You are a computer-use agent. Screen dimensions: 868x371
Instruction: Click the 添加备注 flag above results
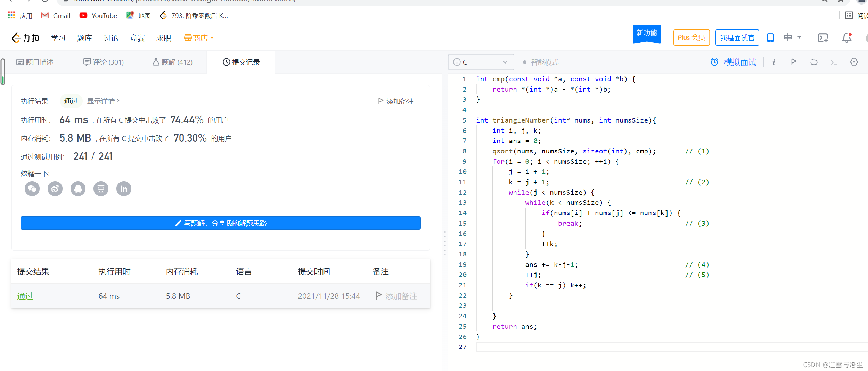click(396, 101)
